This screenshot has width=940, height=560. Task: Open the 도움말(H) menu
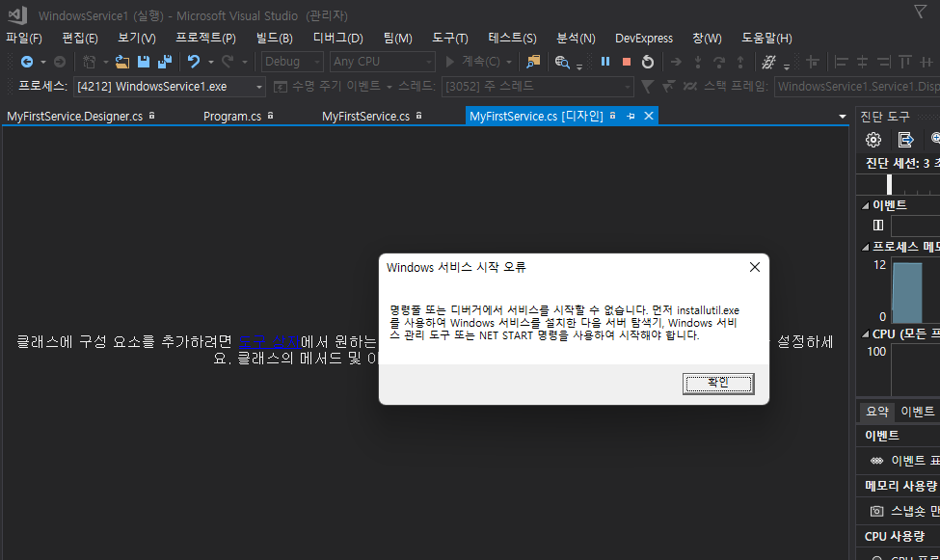click(766, 38)
